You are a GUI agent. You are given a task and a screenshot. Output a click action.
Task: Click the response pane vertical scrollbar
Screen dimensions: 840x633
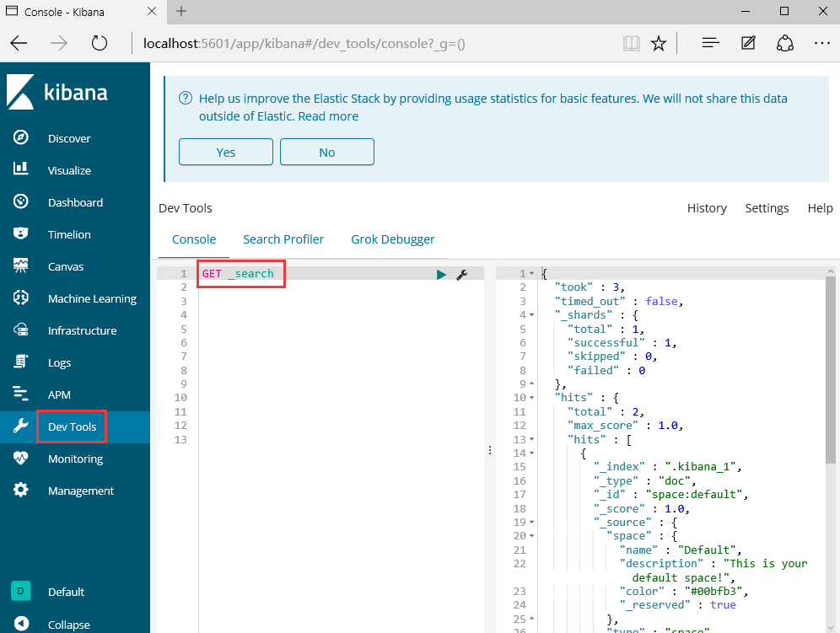point(830,369)
